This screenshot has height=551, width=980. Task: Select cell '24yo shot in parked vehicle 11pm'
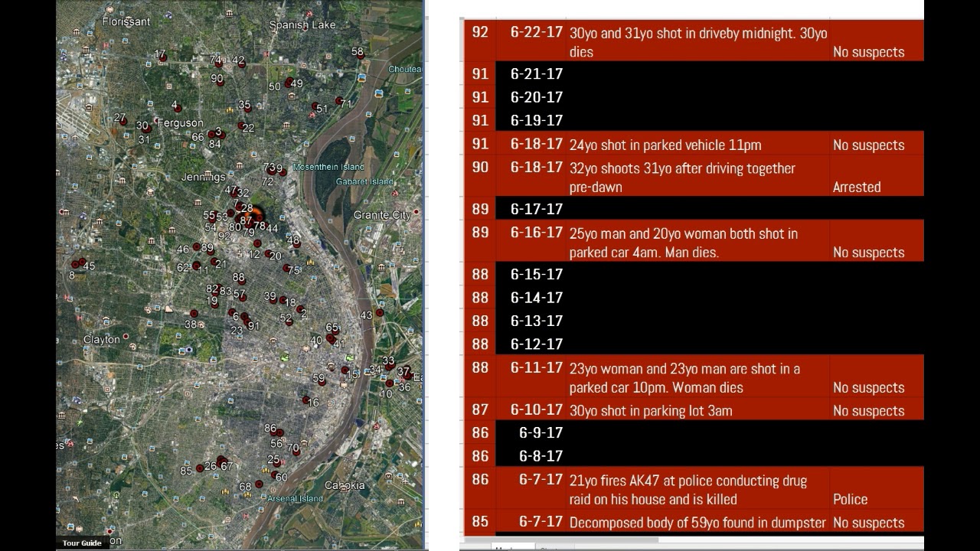pyautogui.click(x=697, y=144)
